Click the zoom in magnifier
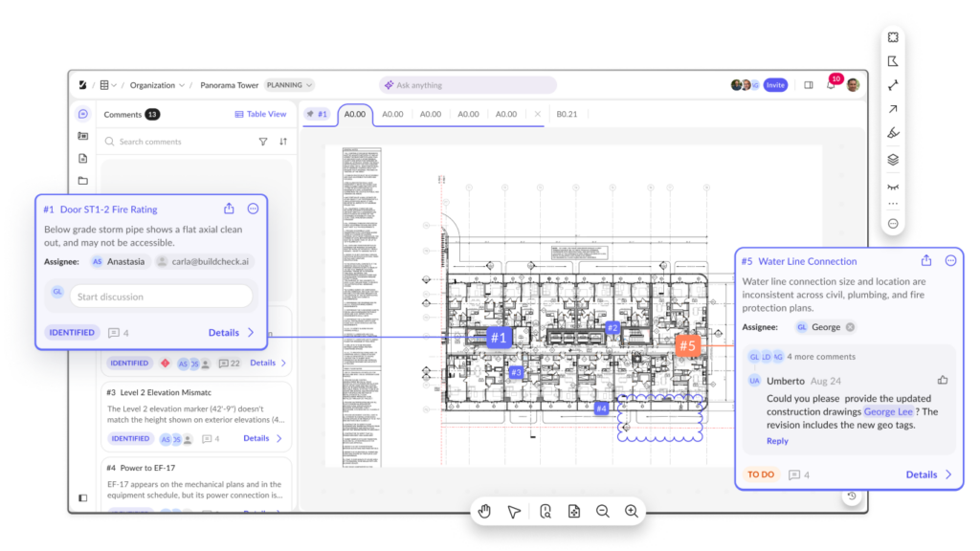Viewport: 980px width, 551px height. 632,512
